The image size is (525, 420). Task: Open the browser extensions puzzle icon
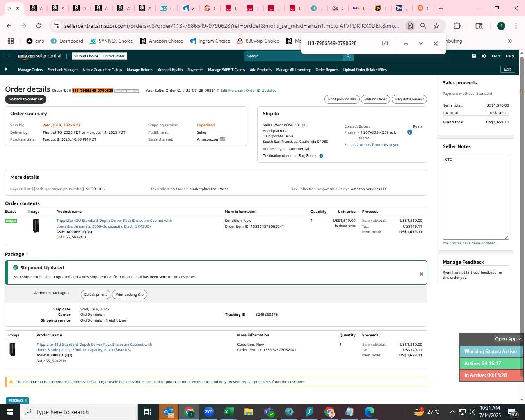click(457, 26)
